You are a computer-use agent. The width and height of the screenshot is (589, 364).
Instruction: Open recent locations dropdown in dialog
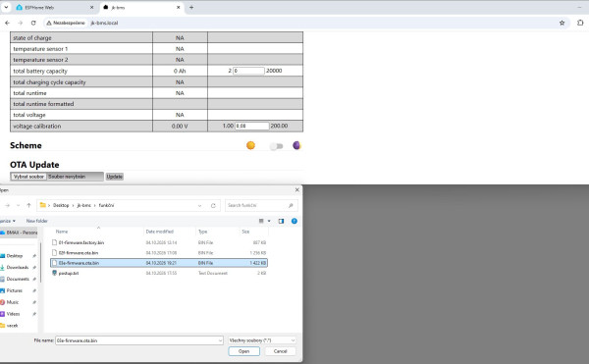[18, 205]
